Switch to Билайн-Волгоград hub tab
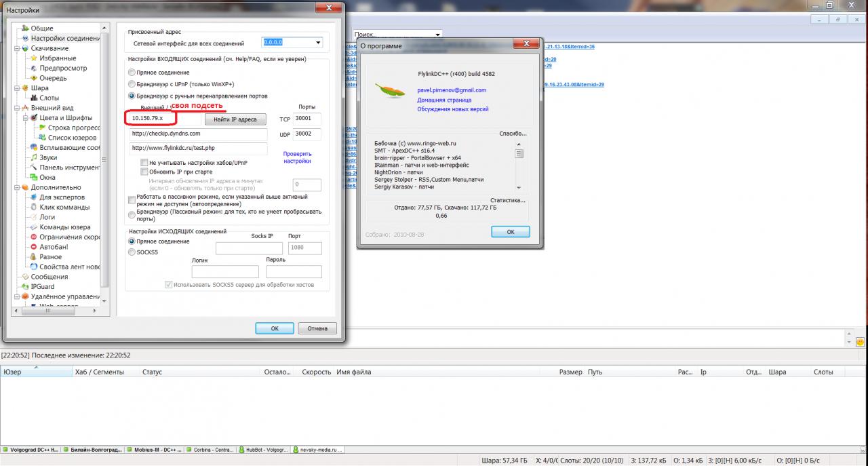This screenshot has width=868, height=466. click(93, 449)
